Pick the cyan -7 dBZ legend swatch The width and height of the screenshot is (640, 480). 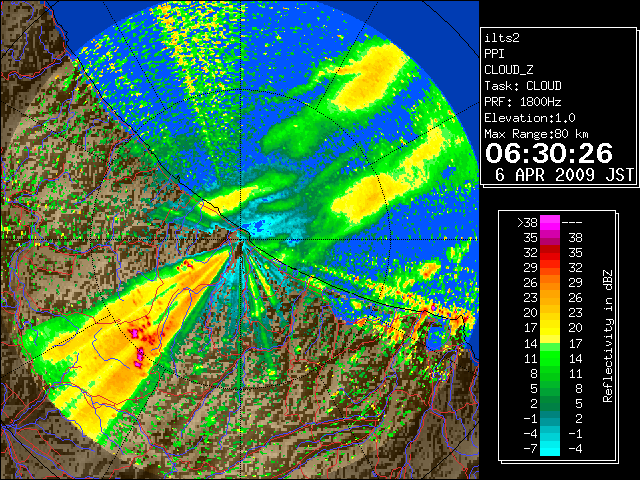[x=550, y=448]
